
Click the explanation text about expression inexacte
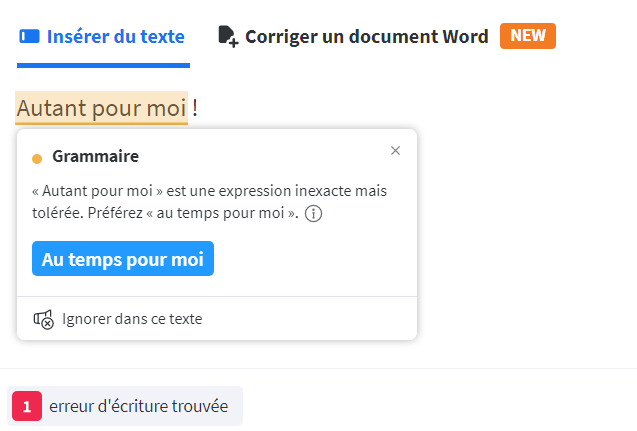209,202
